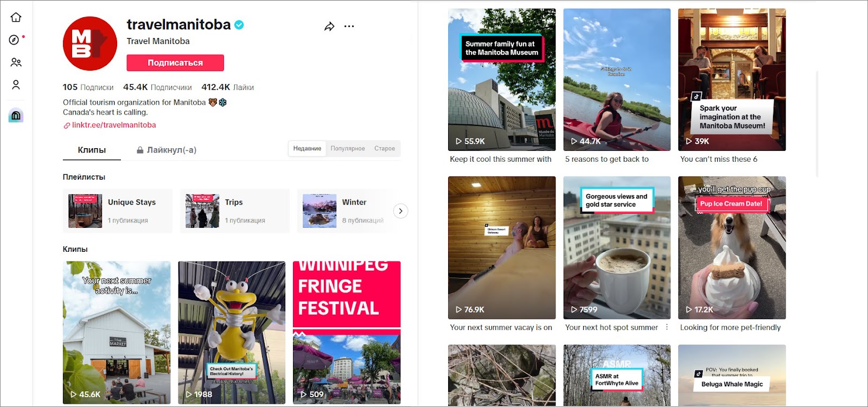Click caption 'Your next summer vacay is on'

[501, 327]
